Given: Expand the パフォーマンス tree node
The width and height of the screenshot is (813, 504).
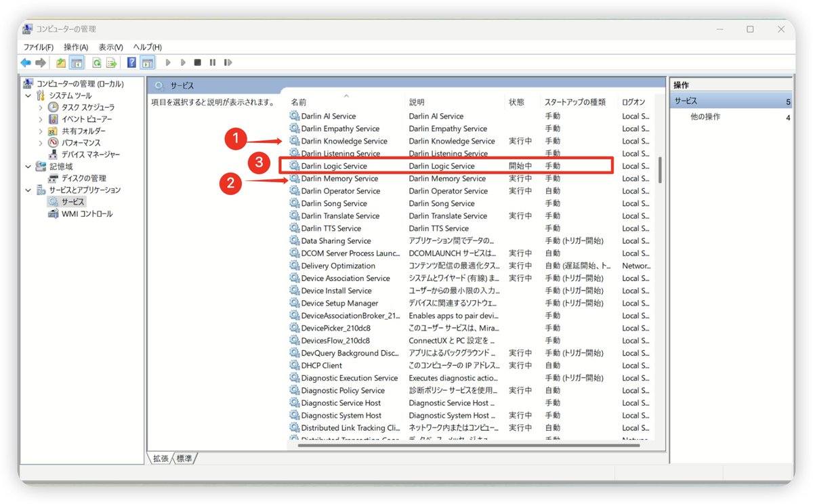Looking at the screenshot, I should click(x=41, y=143).
